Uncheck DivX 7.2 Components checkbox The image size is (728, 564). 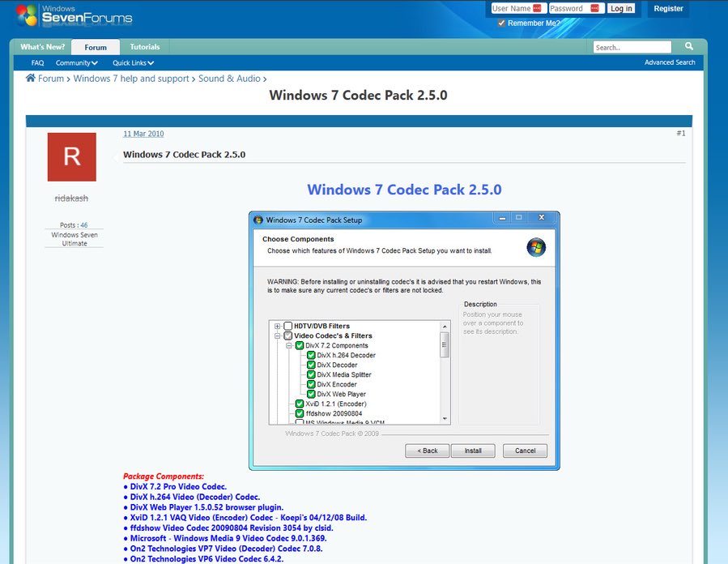[300, 345]
